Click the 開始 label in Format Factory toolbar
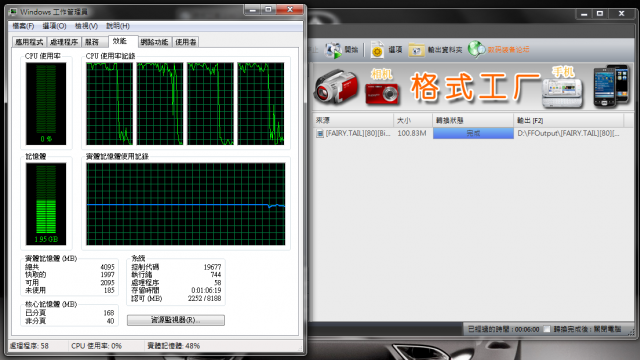This screenshot has height=360, width=640. click(x=351, y=50)
